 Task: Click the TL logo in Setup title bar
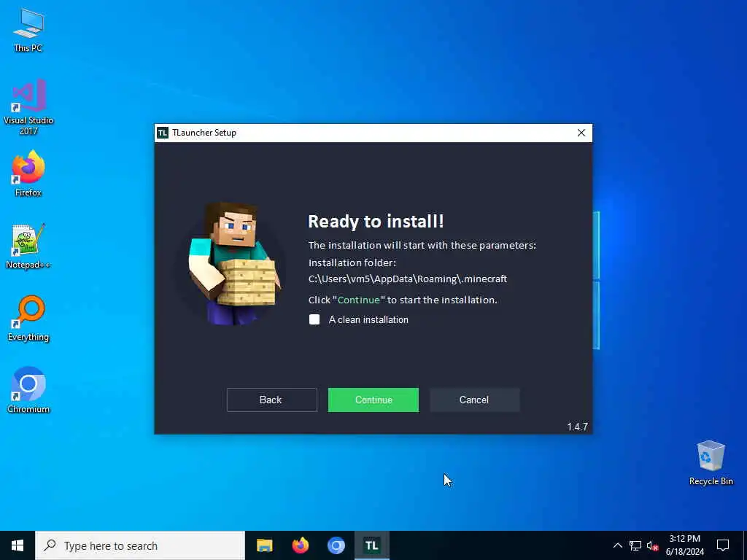point(163,133)
